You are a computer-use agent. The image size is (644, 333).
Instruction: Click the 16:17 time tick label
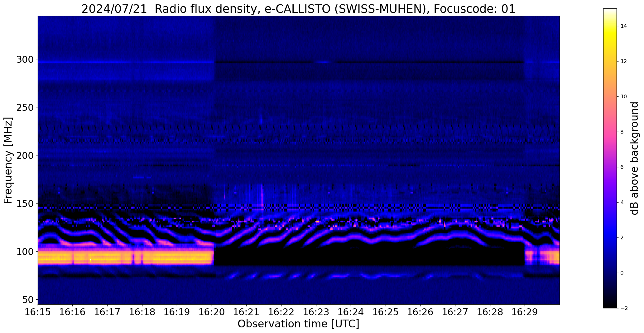(107, 312)
